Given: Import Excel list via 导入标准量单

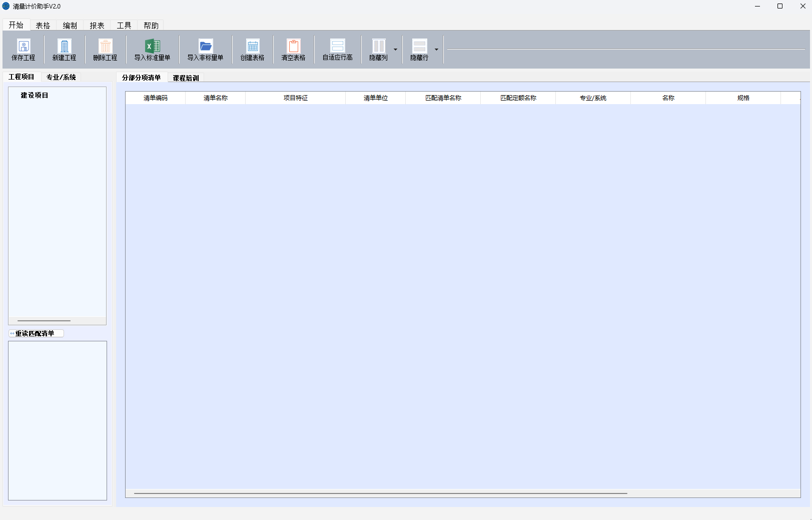Looking at the screenshot, I should point(153,46).
